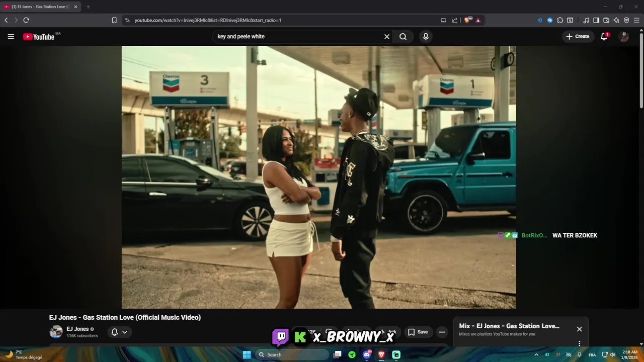Open Leo AI sparkle icon
Image resolution: width=644 pixels, height=362 pixels.
click(x=616, y=20)
